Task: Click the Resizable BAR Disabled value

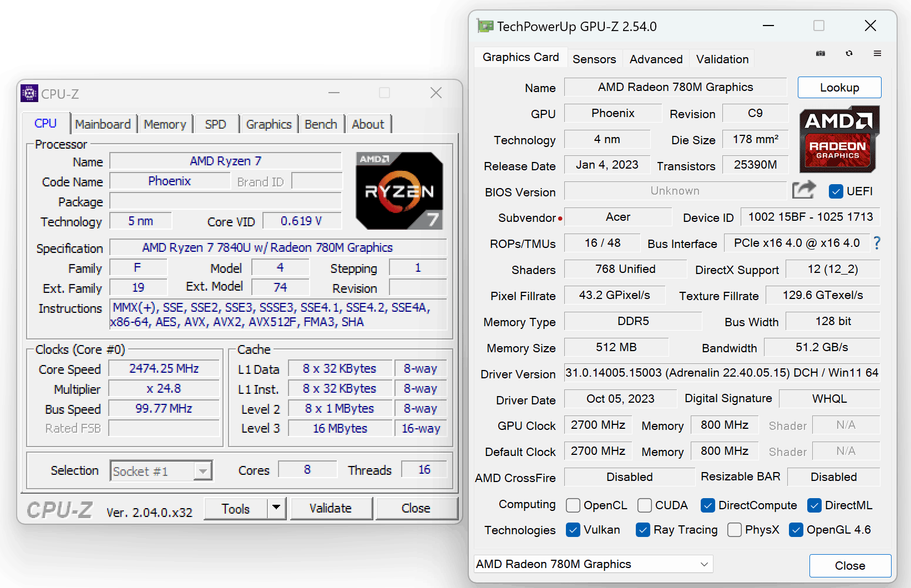Action: (x=834, y=477)
